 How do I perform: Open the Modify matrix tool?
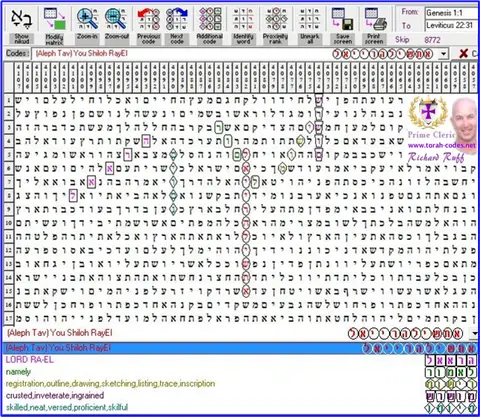(x=54, y=25)
